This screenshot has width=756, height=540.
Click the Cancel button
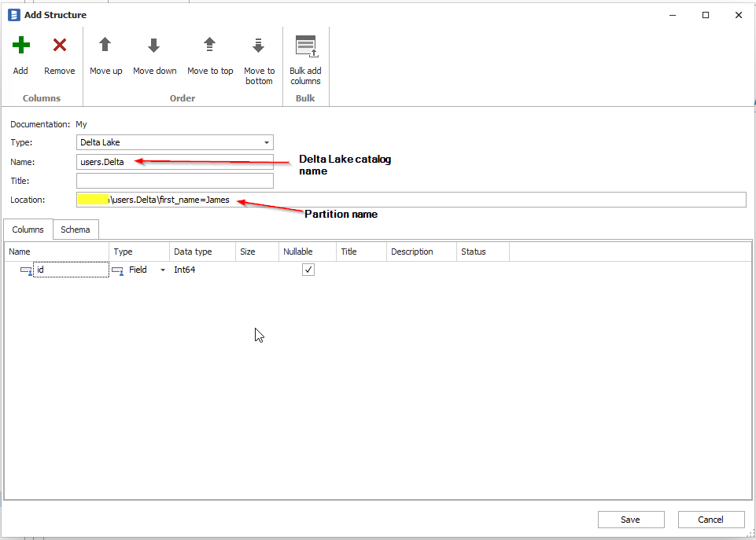coord(710,520)
